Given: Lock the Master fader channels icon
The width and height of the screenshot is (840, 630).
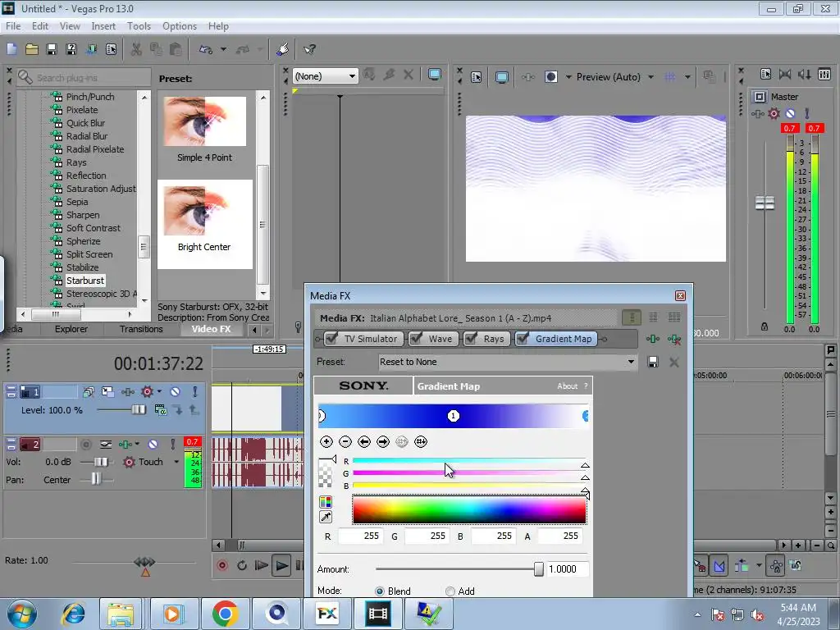Looking at the screenshot, I should click(765, 326).
